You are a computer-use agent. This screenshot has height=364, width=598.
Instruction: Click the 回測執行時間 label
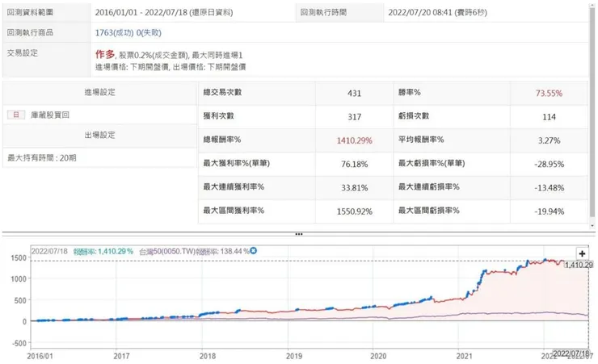(323, 12)
